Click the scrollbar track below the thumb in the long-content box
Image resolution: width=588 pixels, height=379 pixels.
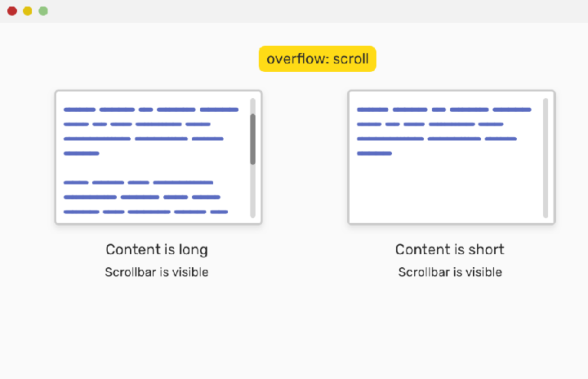[x=253, y=191]
